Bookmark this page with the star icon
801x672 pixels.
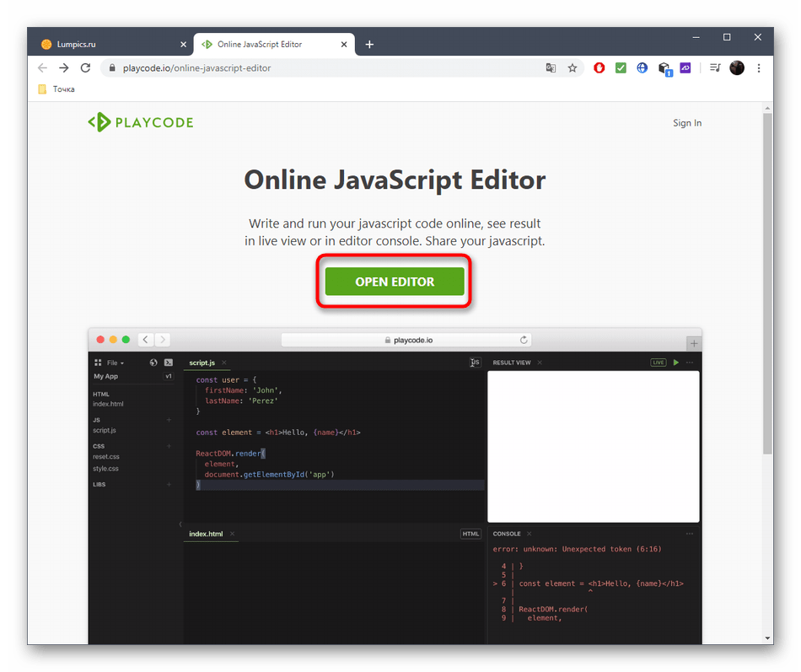(573, 68)
